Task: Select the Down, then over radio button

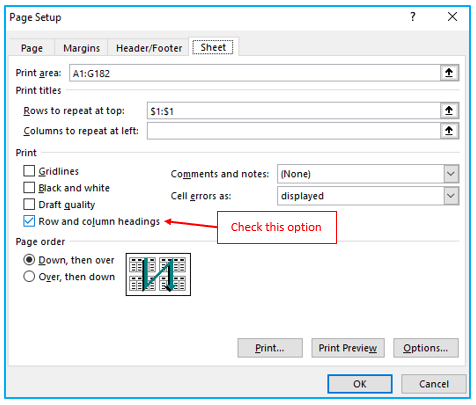Action: coord(29,260)
